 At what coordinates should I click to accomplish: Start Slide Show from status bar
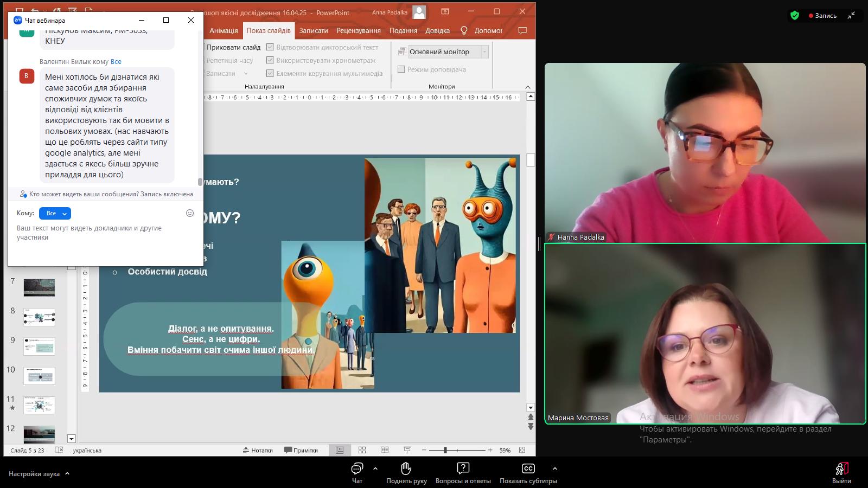tap(407, 450)
